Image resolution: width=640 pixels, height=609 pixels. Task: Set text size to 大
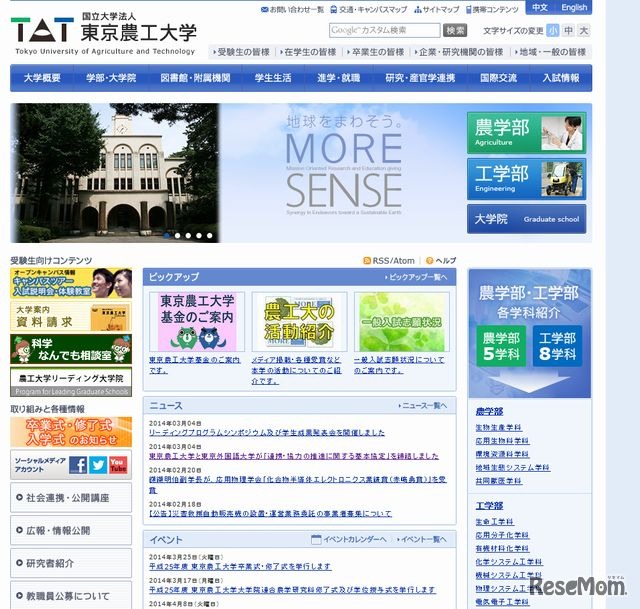coord(584,30)
